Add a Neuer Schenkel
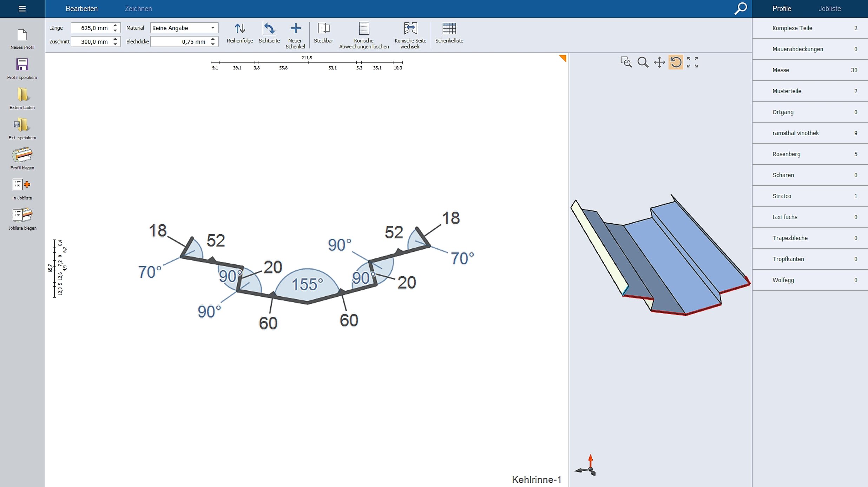 pyautogui.click(x=295, y=28)
